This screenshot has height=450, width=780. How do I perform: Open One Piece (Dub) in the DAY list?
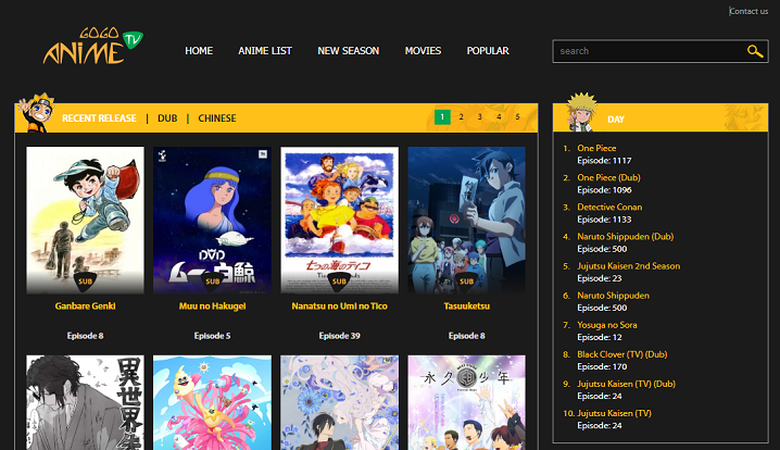(x=609, y=178)
